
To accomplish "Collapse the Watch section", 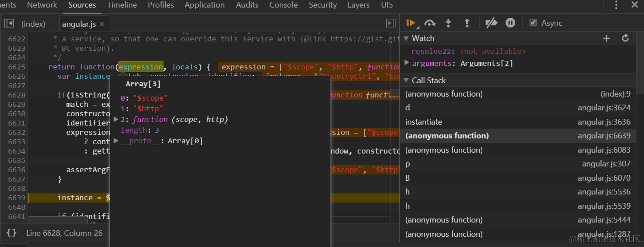I will pyautogui.click(x=406, y=38).
